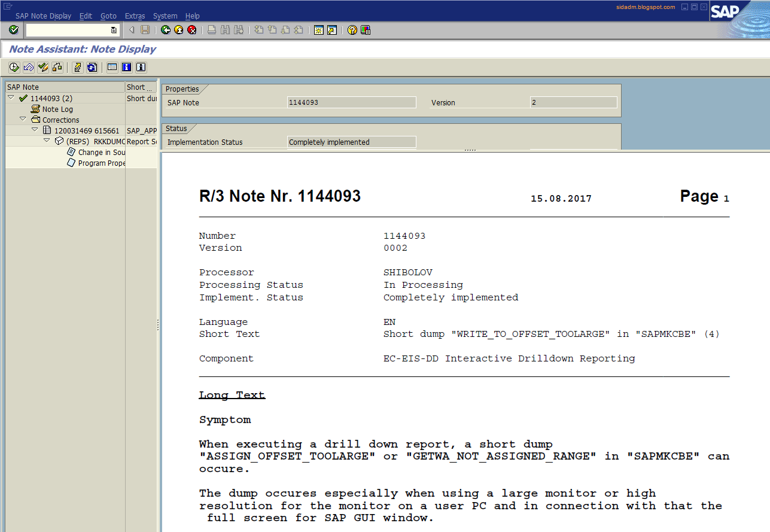Click the Save icon in the standard toolbar
Viewport: 770px width, 532px height.
tap(144, 30)
